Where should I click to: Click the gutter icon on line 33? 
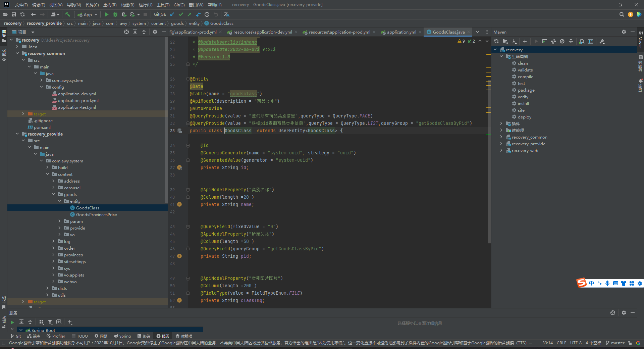pyautogui.click(x=180, y=131)
